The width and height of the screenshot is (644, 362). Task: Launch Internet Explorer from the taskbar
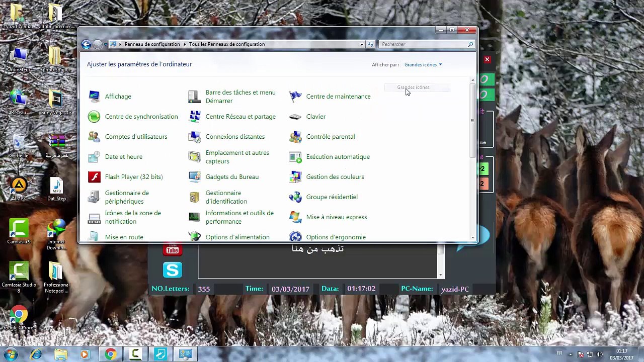[x=36, y=354]
